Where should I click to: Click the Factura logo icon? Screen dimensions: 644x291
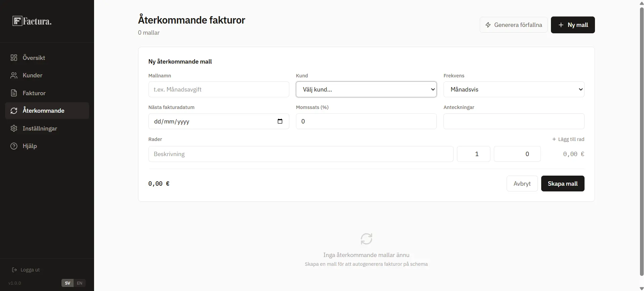[17, 21]
